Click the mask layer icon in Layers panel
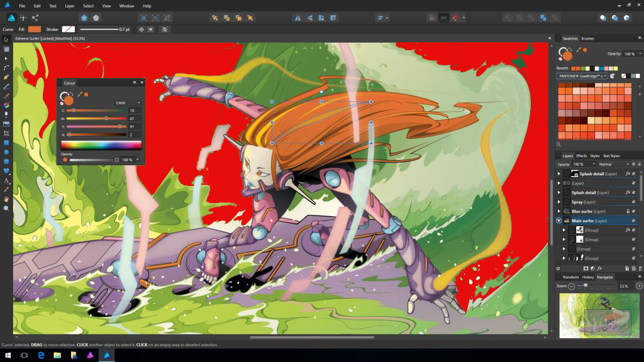Viewport: 644px width, 362px height. (x=586, y=268)
